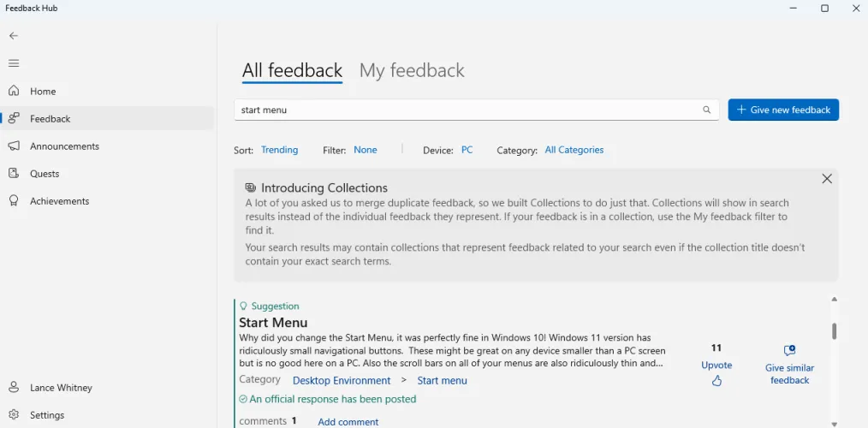Viewport: 868px width, 428px height.
Task: Click the Give similar feedback icon
Action: click(x=789, y=351)
